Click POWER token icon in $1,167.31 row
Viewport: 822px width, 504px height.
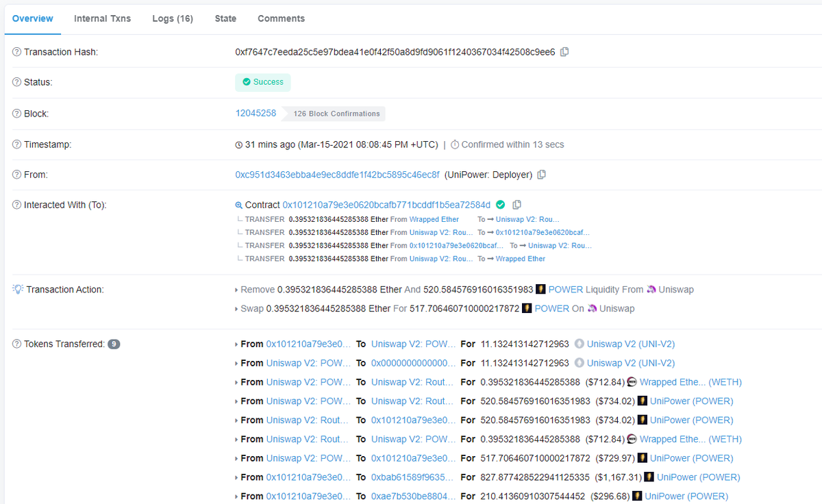[649, 477]
